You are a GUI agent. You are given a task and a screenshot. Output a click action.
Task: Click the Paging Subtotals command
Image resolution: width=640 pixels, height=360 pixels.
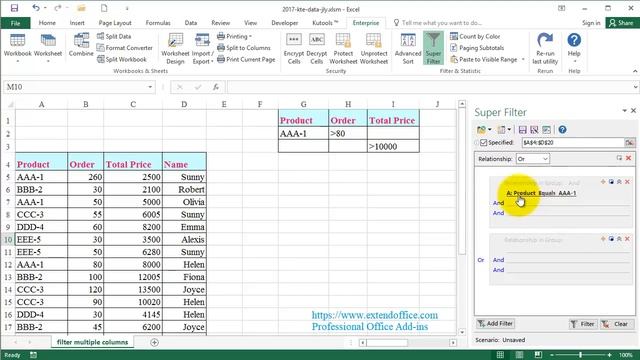coord(477,48)
